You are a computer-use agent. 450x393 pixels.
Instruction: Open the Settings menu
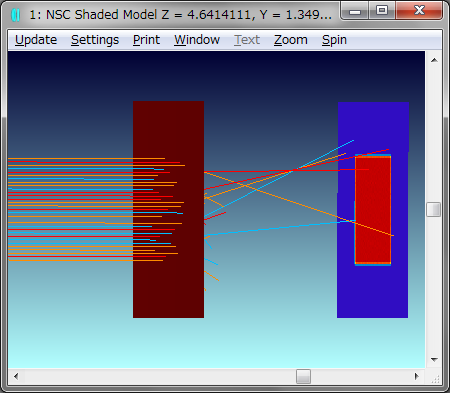tap(95, 40)
